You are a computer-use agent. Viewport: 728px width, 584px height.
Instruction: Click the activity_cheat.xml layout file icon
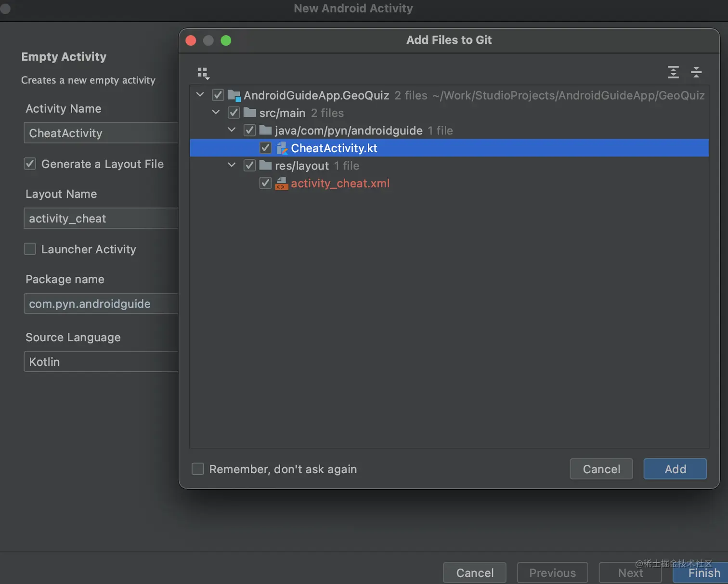(282, 183)
